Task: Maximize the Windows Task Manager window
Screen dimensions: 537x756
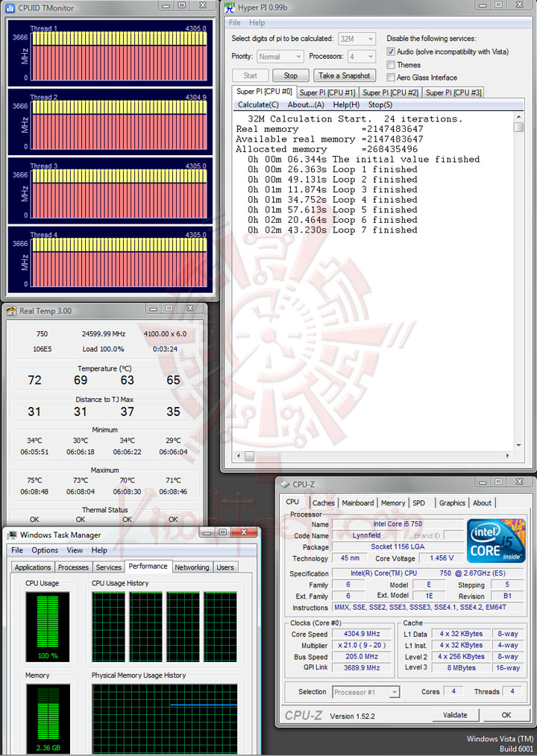Action: pos(222,532)
